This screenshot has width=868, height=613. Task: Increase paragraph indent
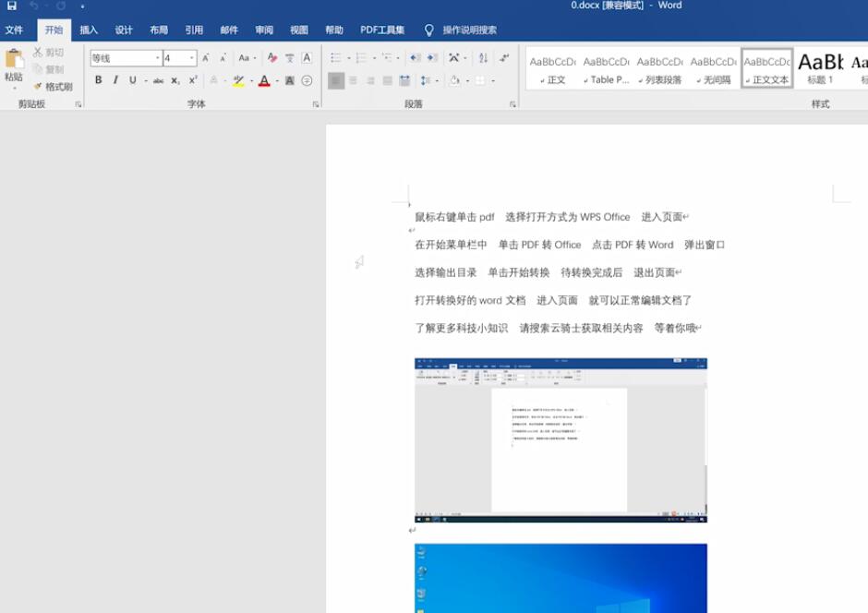point(432,57)
